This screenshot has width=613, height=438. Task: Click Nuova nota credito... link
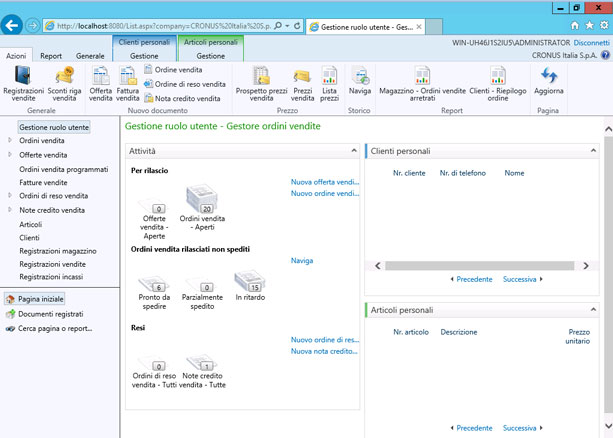pos(324,351)
